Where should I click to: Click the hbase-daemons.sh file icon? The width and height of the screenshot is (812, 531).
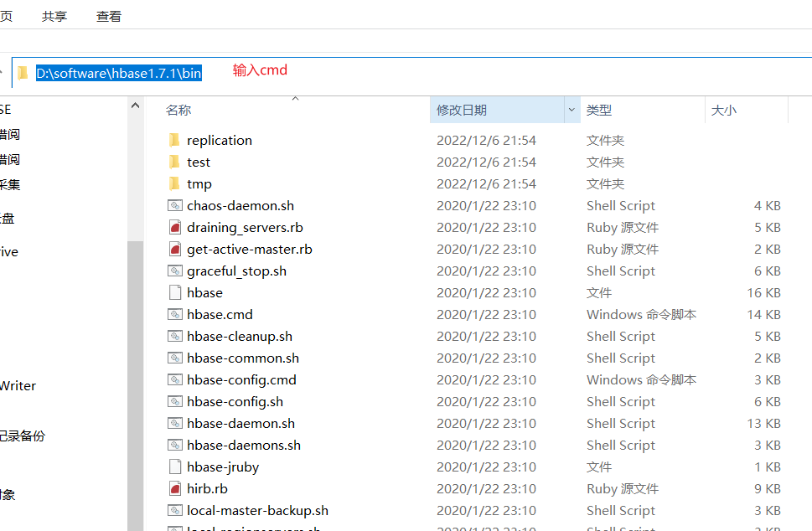click(175, 445)
